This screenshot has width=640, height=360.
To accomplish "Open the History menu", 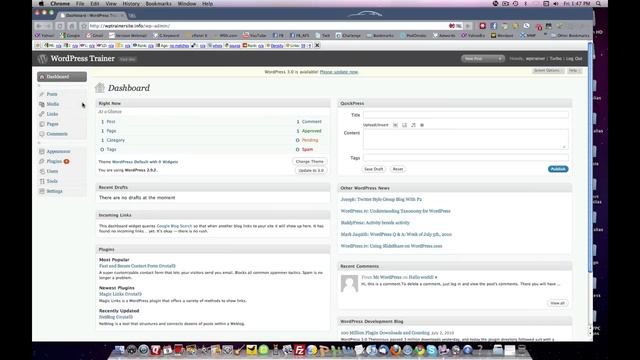I will [131, 4].
